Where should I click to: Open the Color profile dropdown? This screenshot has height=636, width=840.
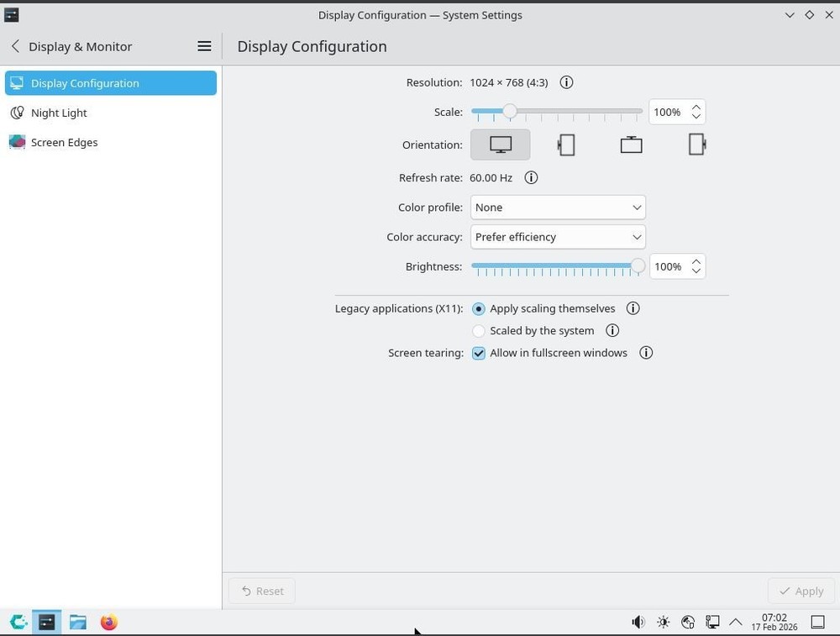558,208
